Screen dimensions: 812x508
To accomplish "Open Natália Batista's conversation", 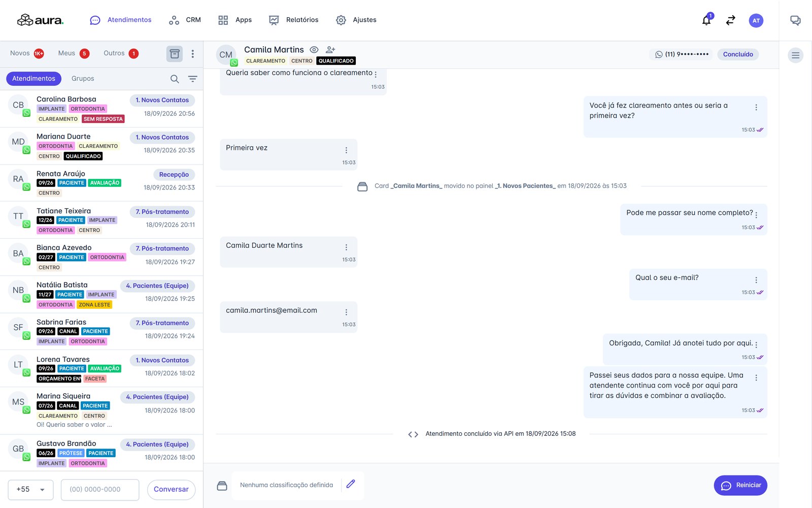I will [x=101, y=295].
